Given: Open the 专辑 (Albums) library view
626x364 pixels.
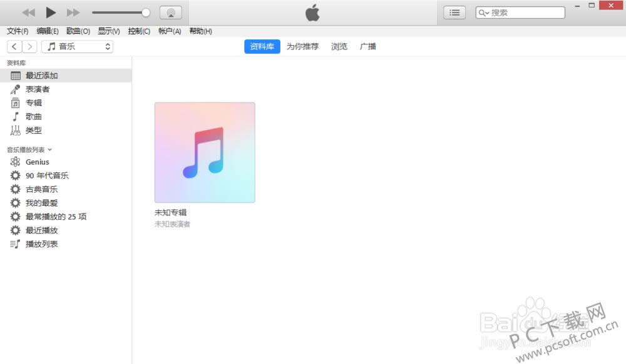Looking at the screenshot, I should click(x=34, y=103).
